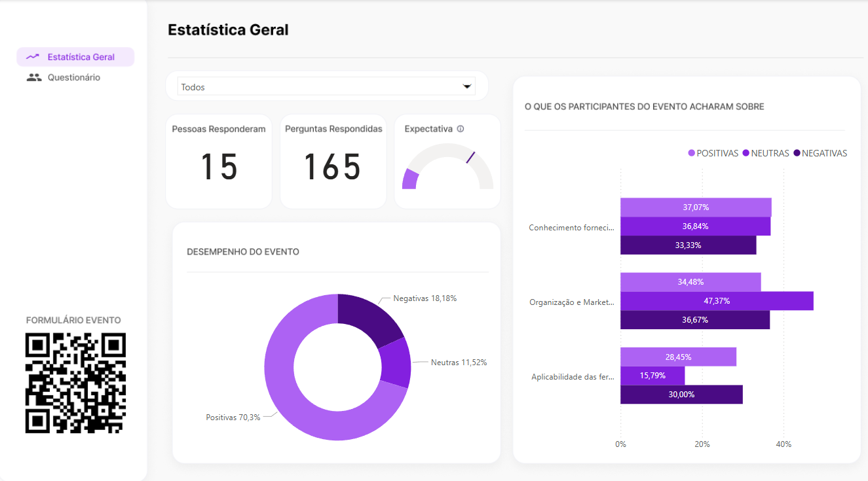Click the NEUTRAS legend circle marker
This screenshot has height=481, width=868.
(x=745, y=153)
